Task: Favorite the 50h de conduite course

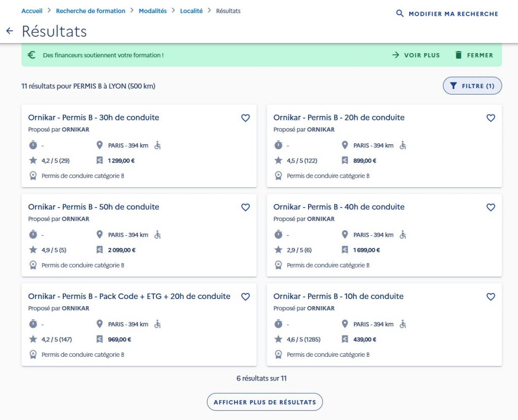Action: [x=245, y=207]
